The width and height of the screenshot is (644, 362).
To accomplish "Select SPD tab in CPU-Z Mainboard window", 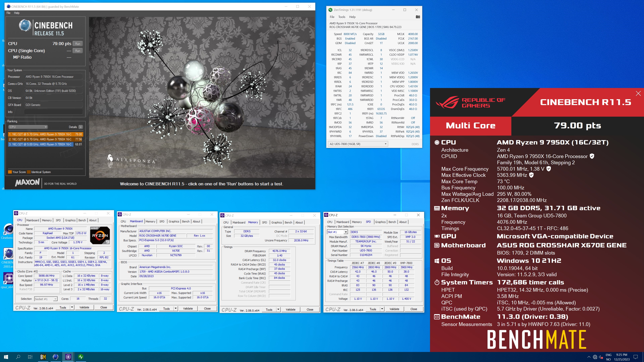I will [x=162, y=221].
